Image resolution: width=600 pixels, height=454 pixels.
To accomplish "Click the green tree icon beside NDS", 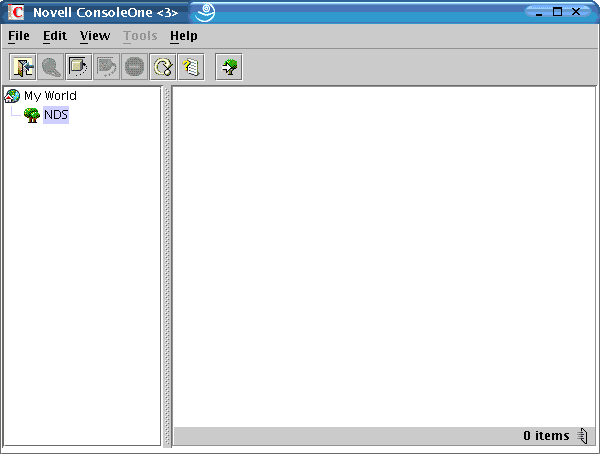I will coord(31,115).
